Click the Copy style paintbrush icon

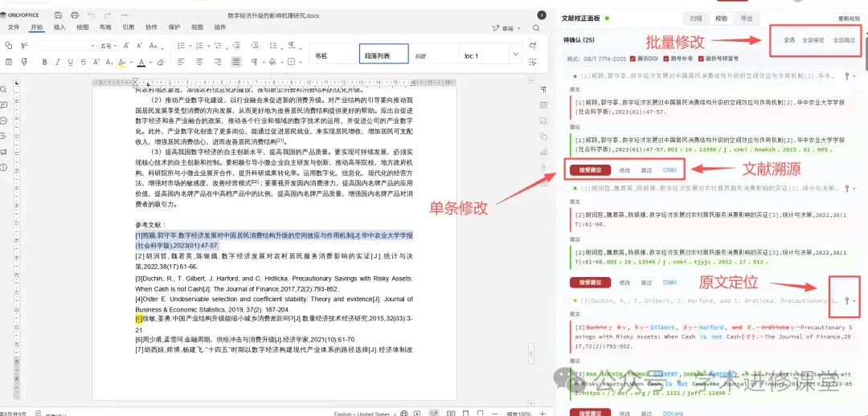pos(24,61)
